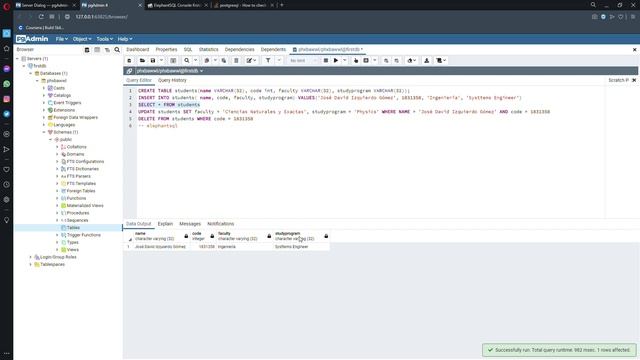Open the Tools menu
Screen dimensions: 640x360
click(x=104, y=39)
